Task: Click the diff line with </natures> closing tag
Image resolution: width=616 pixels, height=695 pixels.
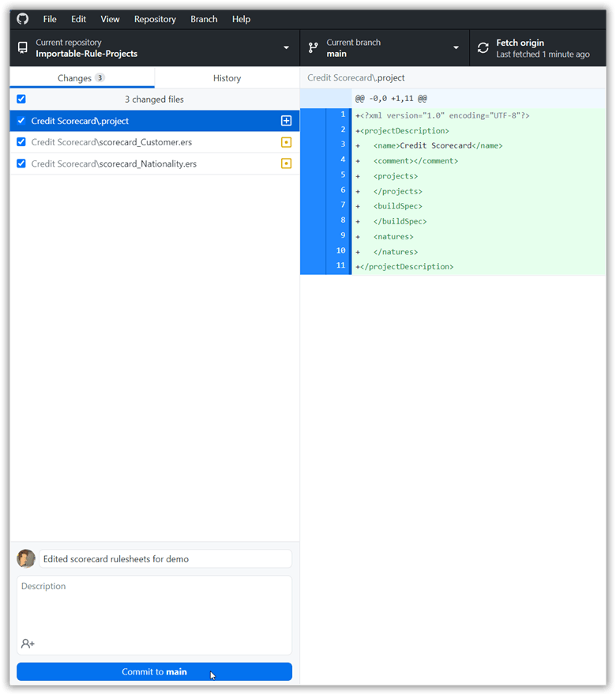Action: click(x=479, y=251)
